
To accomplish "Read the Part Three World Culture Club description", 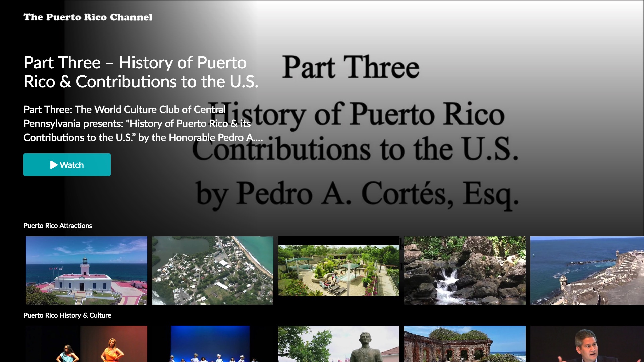I will pyautogui.click(x=143, y=123).
